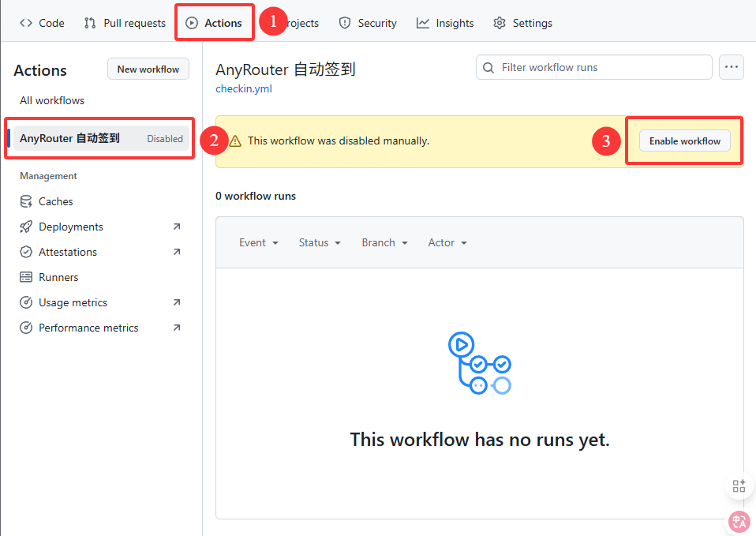The image size is (756, 536).
Task: Click the translate icon in bottom corner
Action: coord(739,522)
